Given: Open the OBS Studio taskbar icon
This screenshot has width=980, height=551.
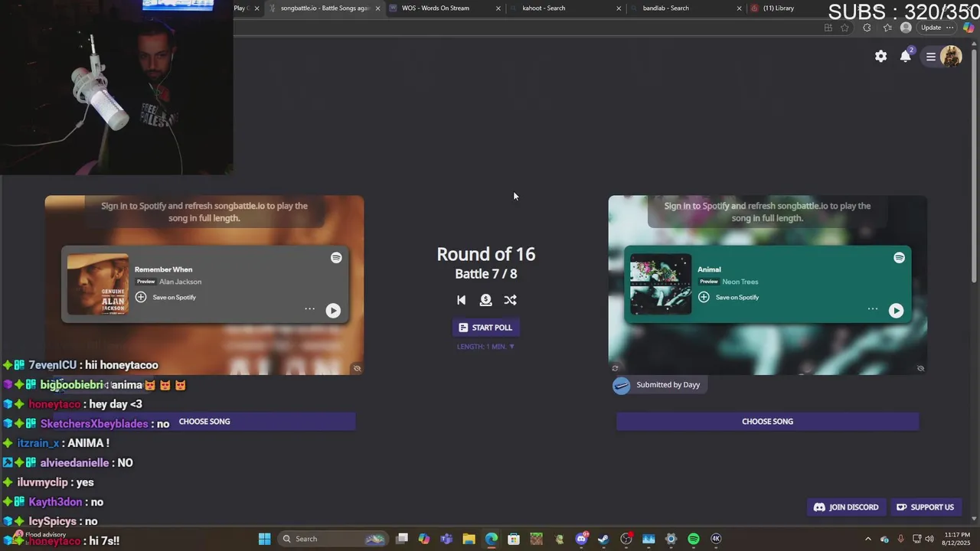Looking at the screenshot, I should tap(626, 539).
